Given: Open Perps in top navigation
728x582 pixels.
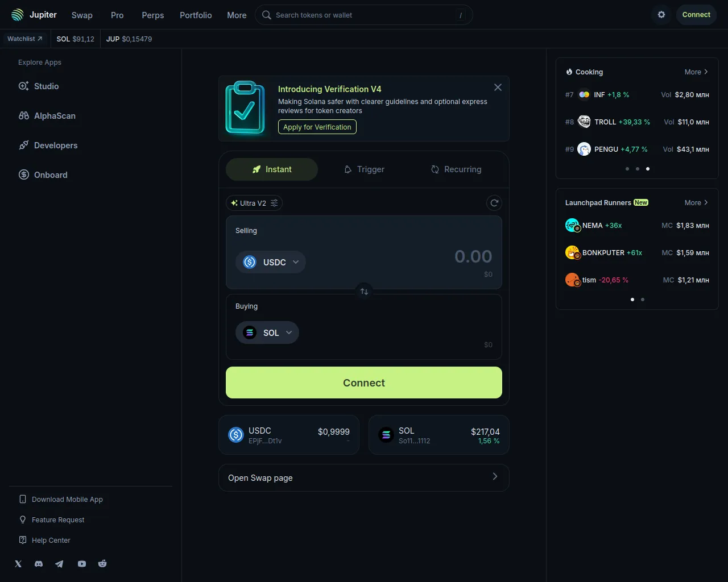Looking at the screenshot, I should (x=153, y=15).
